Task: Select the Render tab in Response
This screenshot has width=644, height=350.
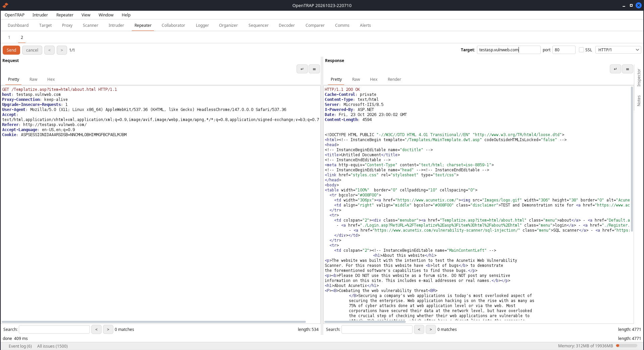Action: [394, 79]
